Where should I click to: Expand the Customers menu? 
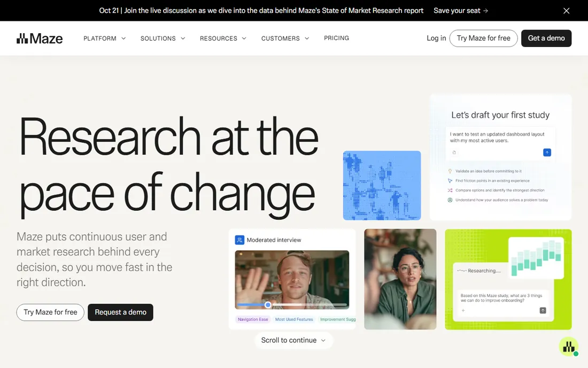[285, 39]
